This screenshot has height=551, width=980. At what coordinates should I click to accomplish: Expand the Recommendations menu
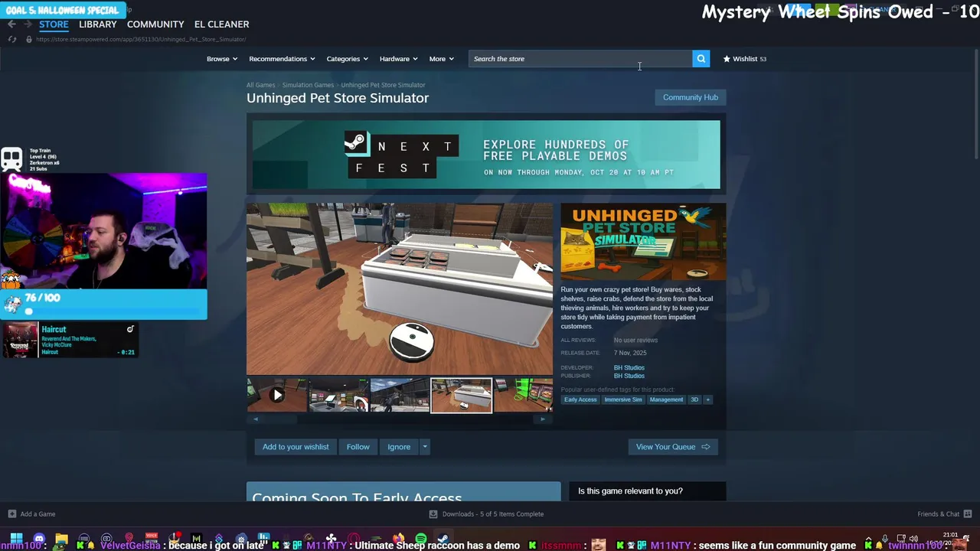tap(283, 59)
